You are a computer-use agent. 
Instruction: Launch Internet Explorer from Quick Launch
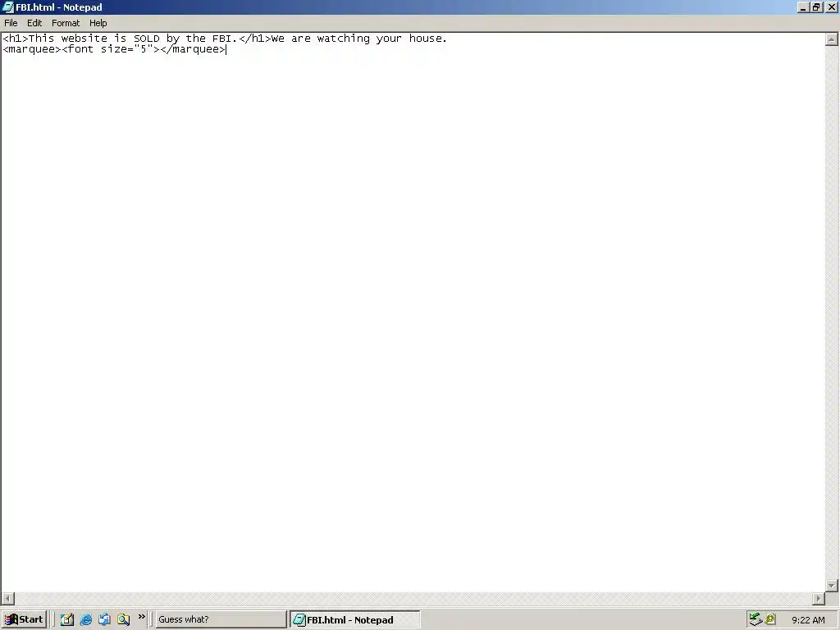(85, 620)
